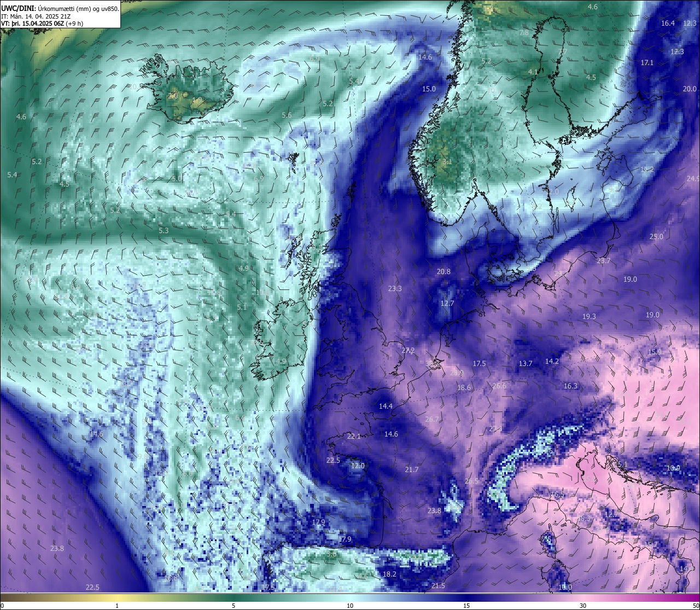Click the 'IT: Mán. 14. 04. 2025 21Z' line
Viewport: 700px width, 610px height.
point(35,16)
